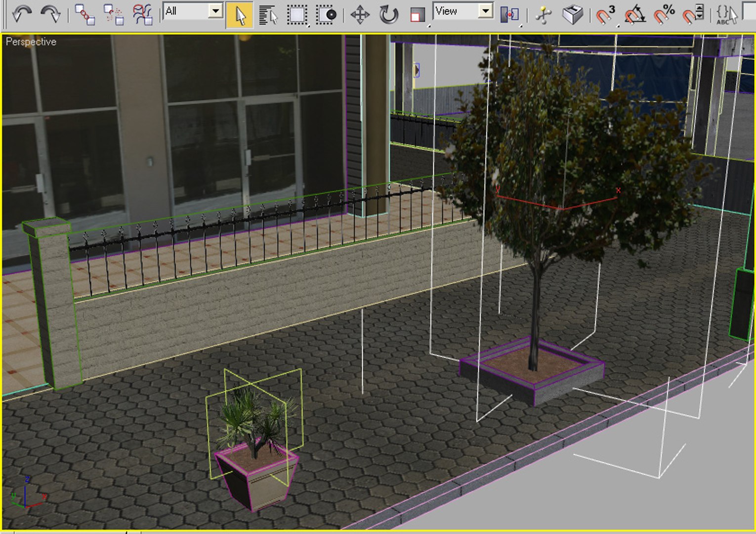
Task: Choose the Rectangular Selection Region icon
Action: (297, 15)
